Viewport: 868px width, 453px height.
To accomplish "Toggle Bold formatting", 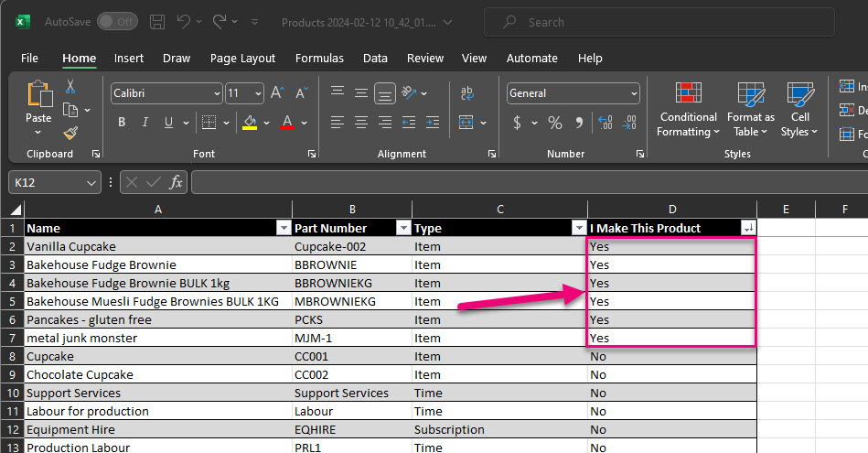I will [121, 123].
